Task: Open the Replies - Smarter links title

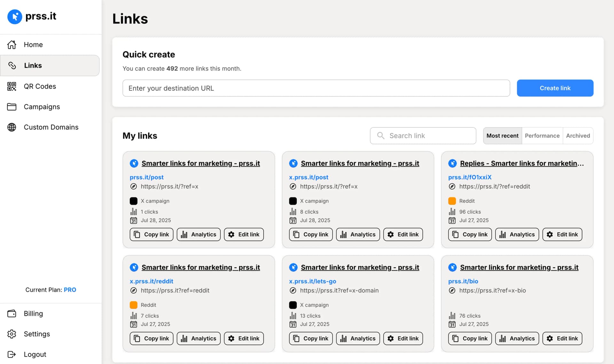Action: point(522,163)
